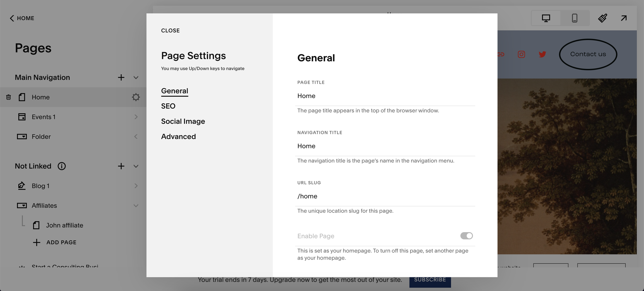Click the Instagram icon in site header
Screen dimensions: 644x291
tap(521, 54)
